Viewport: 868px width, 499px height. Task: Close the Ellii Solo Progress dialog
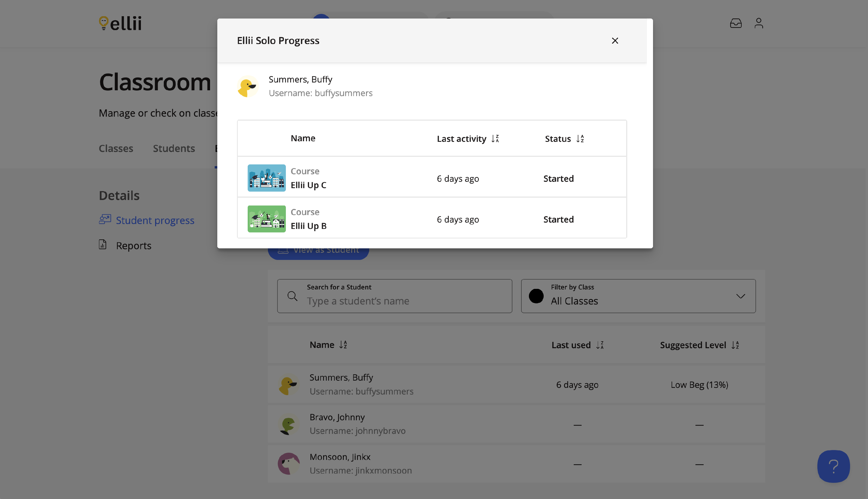coord(615,41)
